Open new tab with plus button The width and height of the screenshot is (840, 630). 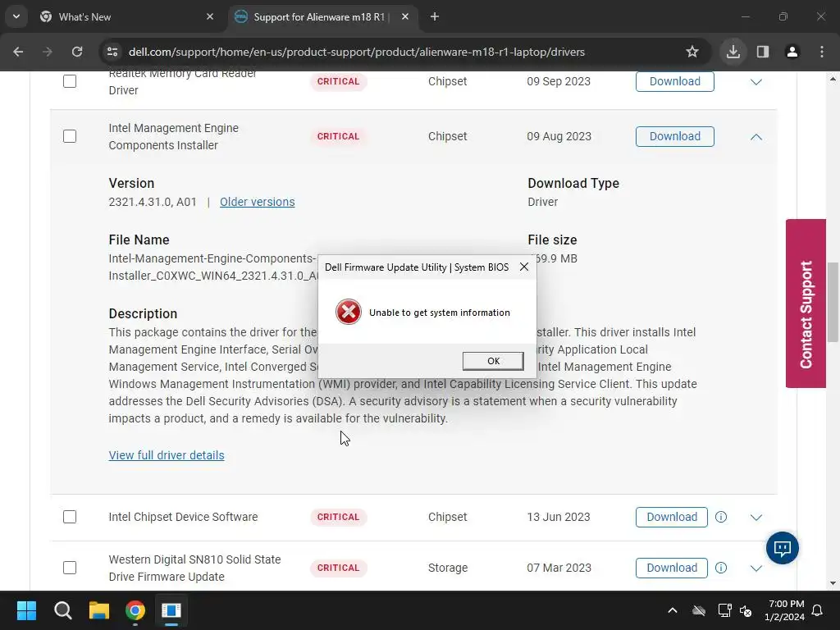click(435, 16)
